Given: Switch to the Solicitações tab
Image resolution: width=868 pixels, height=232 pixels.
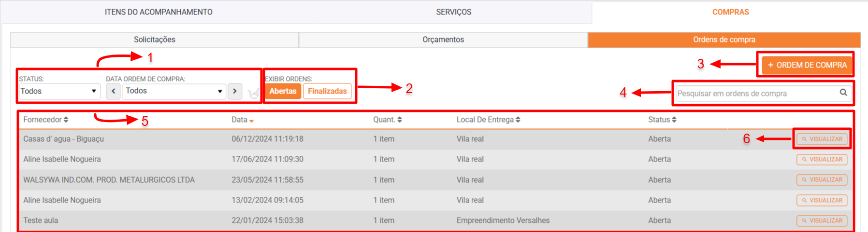Looking at the screenshot, I should (x=155, y=40).
